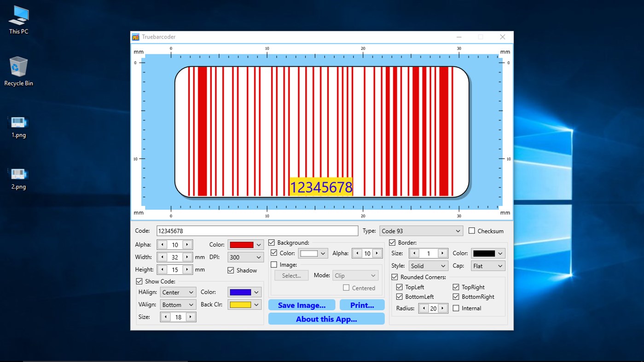644x362 pixels.
Task: Open the Print dialog
Action: tap(362, 305)
